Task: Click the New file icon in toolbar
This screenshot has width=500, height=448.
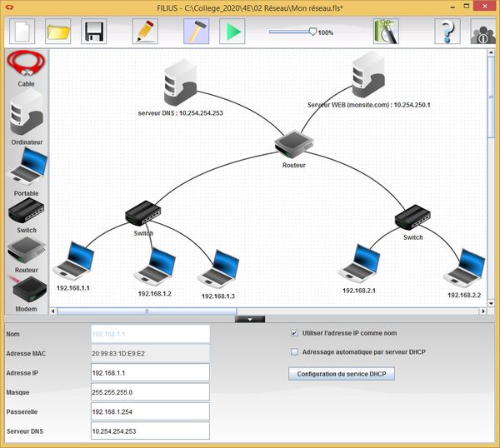Action: point(23,32)
